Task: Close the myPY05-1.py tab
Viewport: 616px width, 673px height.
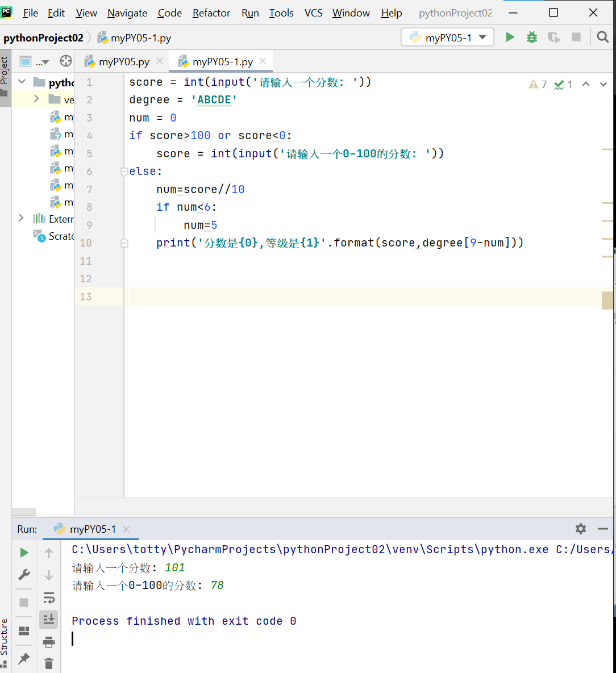Action: coord(263,61)
